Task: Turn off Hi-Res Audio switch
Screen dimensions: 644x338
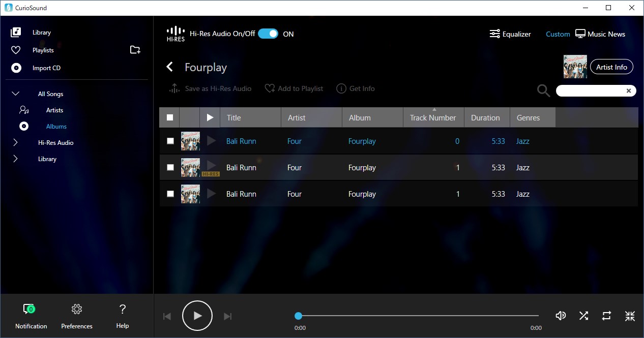Action: (x=268, y=33)
